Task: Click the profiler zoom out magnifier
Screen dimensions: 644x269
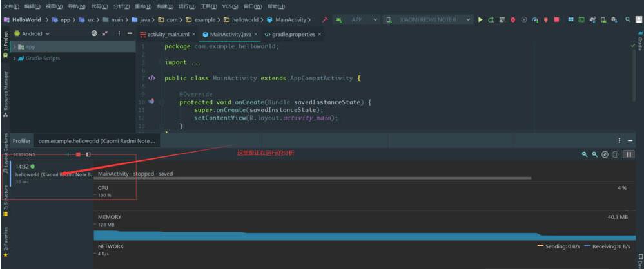Action: (585, 154)
